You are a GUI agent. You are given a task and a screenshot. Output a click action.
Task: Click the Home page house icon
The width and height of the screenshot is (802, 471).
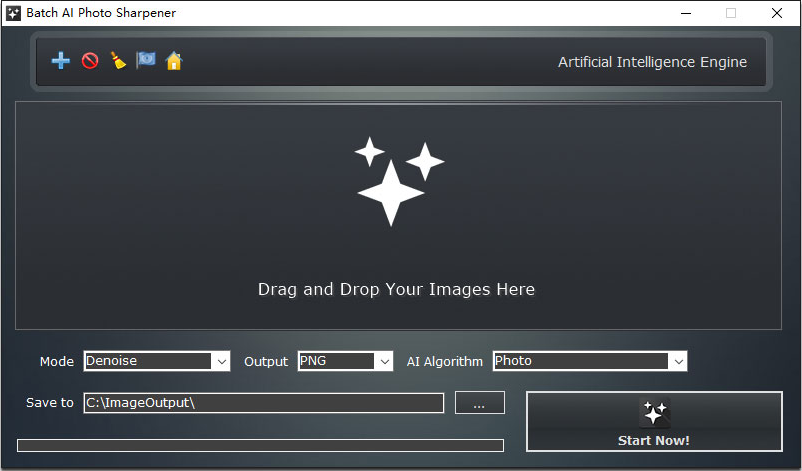pos(174,61)
